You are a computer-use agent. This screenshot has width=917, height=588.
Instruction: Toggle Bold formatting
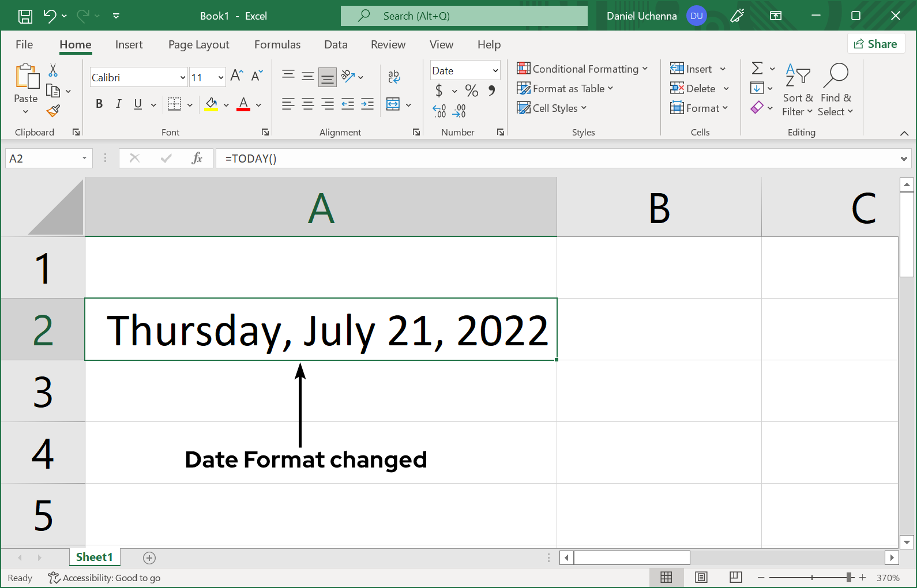(x=99, y=104)
